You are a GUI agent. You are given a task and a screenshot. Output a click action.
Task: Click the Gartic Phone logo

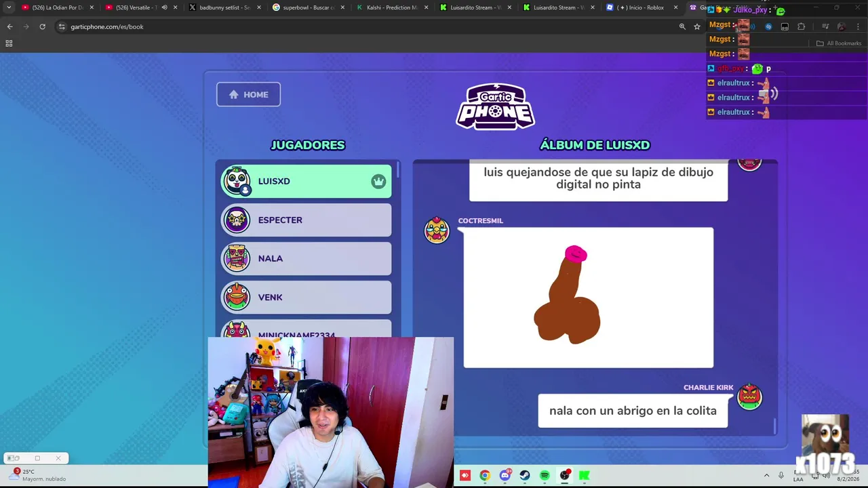496,106
